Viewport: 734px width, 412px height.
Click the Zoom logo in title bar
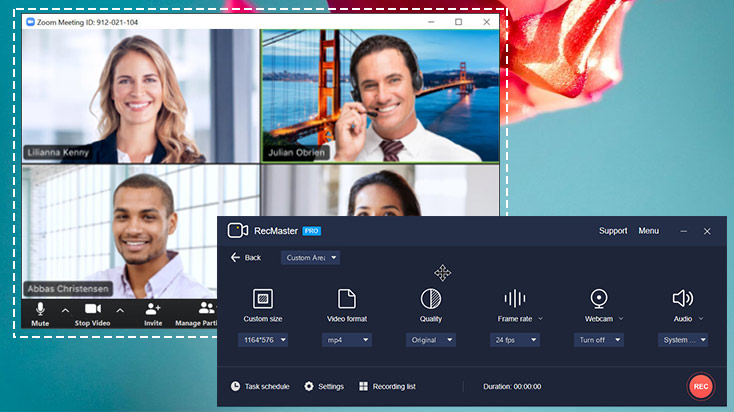[30, 22]
